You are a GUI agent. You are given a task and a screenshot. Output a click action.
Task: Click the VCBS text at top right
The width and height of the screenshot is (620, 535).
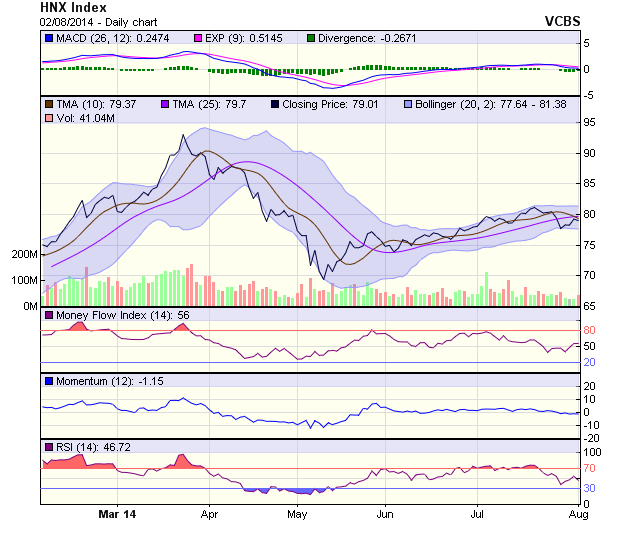tap(562, 20)
